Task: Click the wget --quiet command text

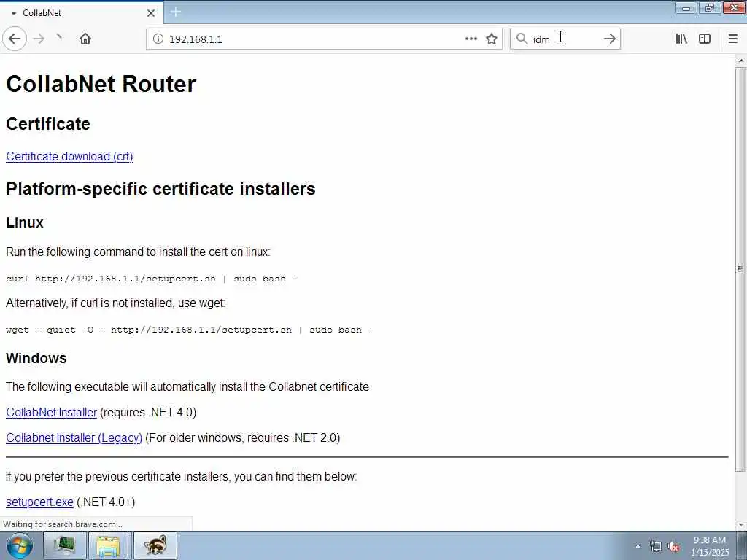Action: [x=189, y=330]
